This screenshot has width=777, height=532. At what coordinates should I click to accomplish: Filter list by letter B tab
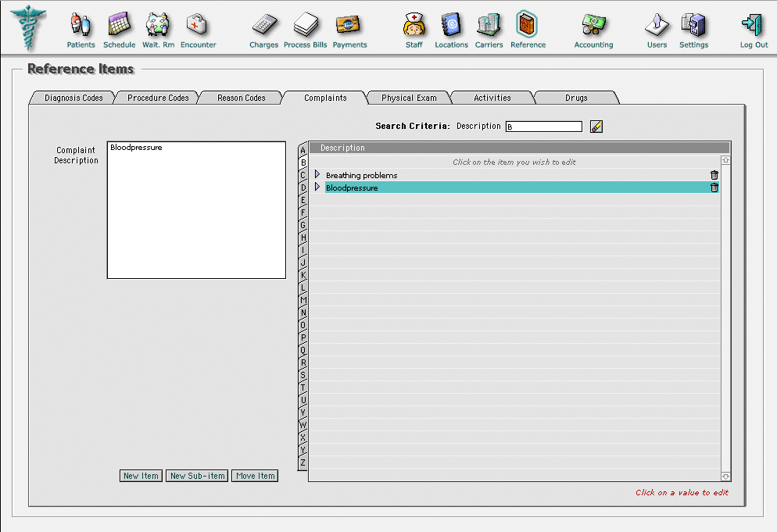tap(303, 162)
